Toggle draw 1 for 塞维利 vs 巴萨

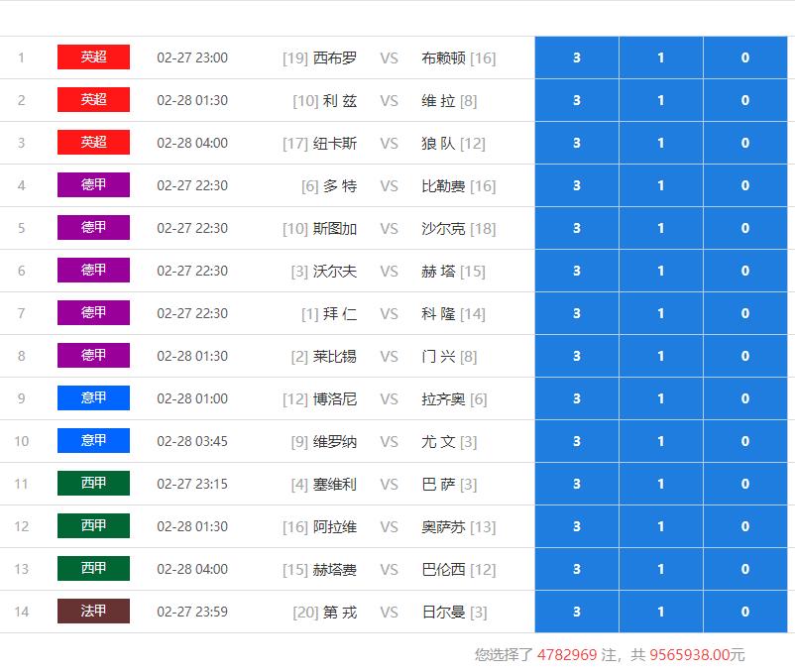[x=661, y=484]
